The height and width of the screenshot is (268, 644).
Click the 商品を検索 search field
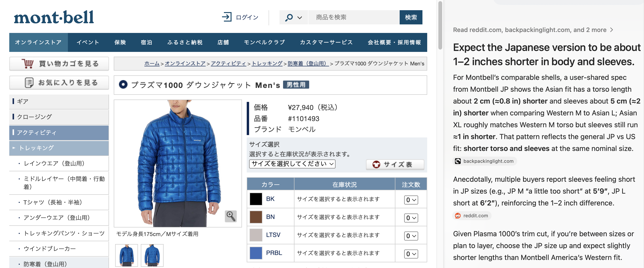[x=354, y=17]
